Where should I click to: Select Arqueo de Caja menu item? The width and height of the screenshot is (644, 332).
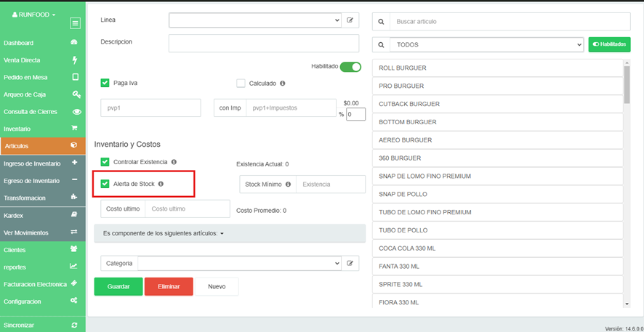43,94
